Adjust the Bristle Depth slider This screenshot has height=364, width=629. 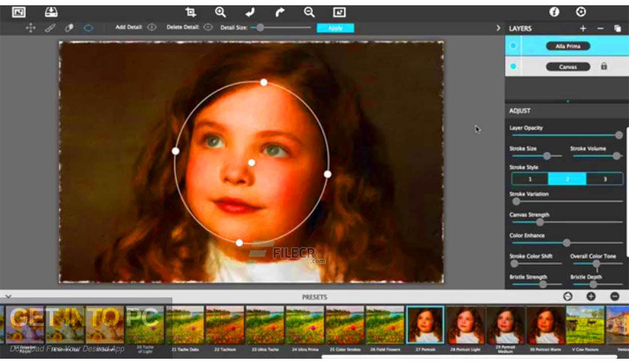597,284
